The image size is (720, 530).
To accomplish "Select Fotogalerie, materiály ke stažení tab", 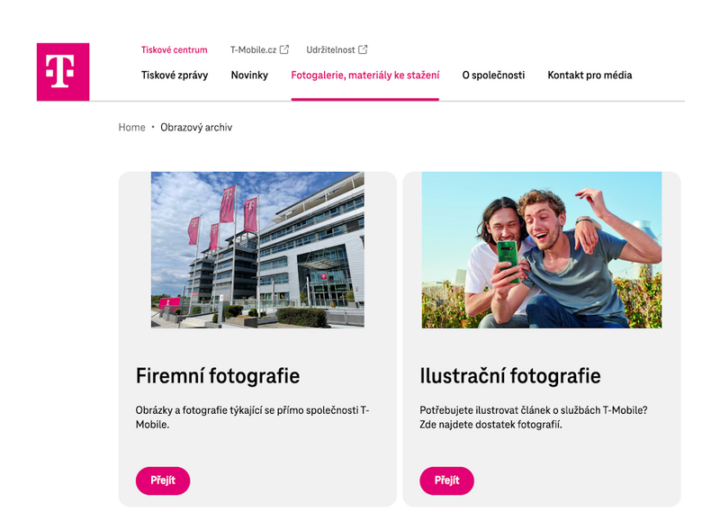I will tap(365, 75).
